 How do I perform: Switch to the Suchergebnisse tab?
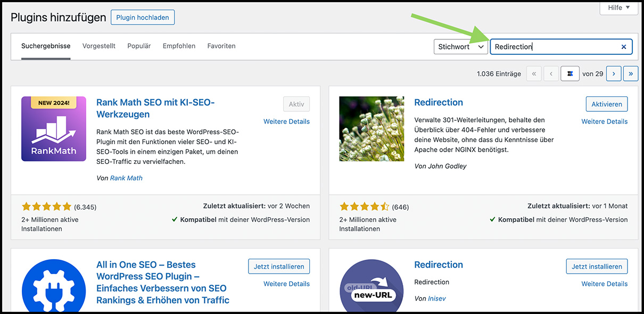point(46,46)
